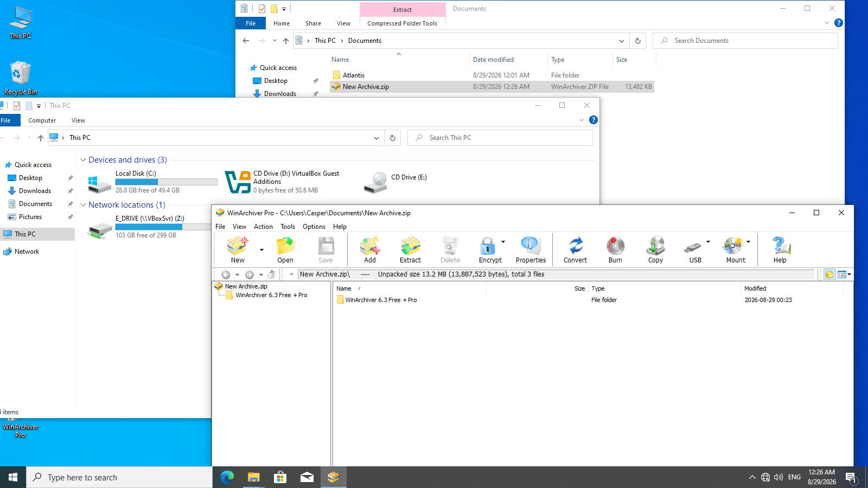Viewport: 868px width, 488px height.
Task: Click the refresh icon in This PC window
Action: 393,138
